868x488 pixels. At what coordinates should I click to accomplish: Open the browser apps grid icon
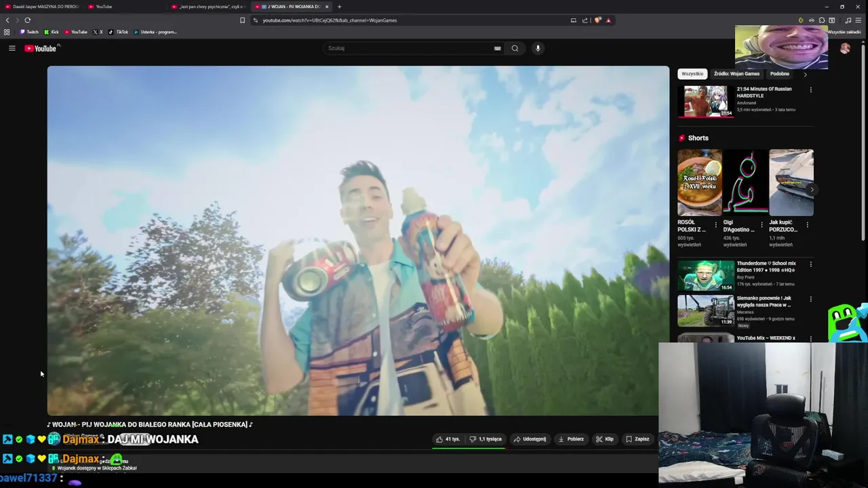pyautogui.click(x=7, y=32)
